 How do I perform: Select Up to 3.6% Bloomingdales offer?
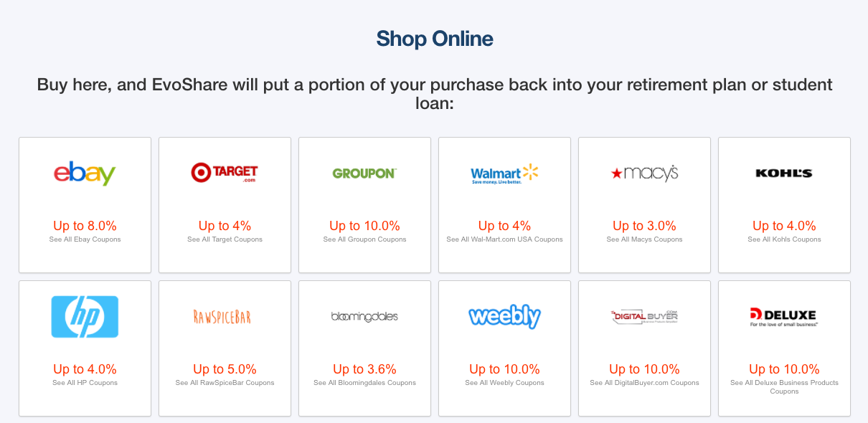[364, 369]
